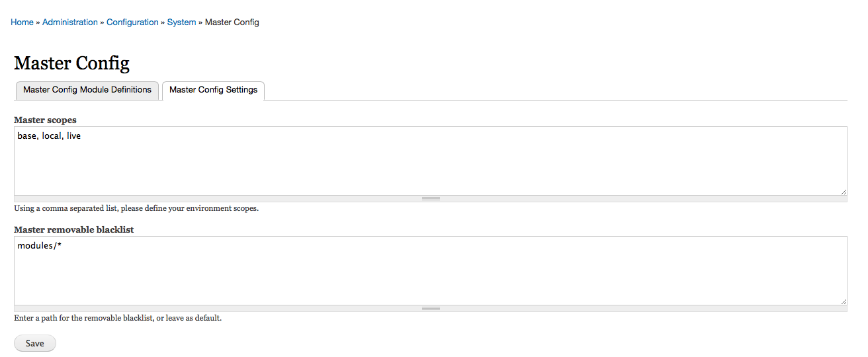Image resolution: width=868 pixels, height=357 pixels.
Task: Open the Configuration breadcrumb link
Action: click(132, 22)
